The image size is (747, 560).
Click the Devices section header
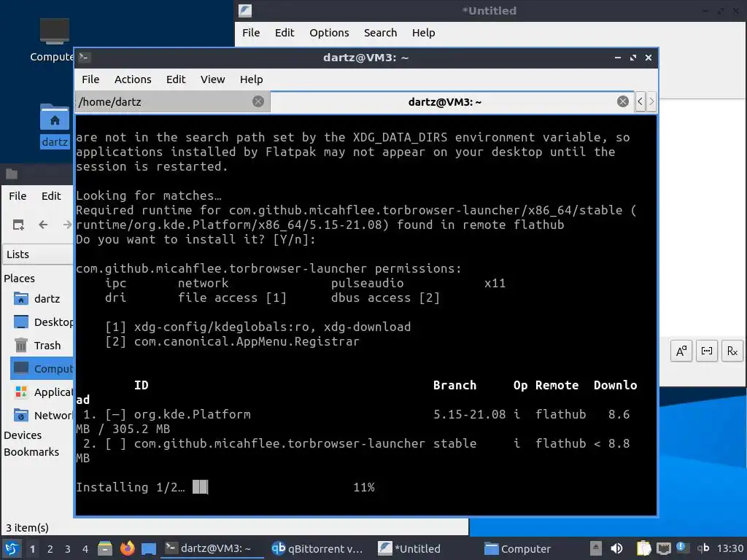tap(23, 435)
